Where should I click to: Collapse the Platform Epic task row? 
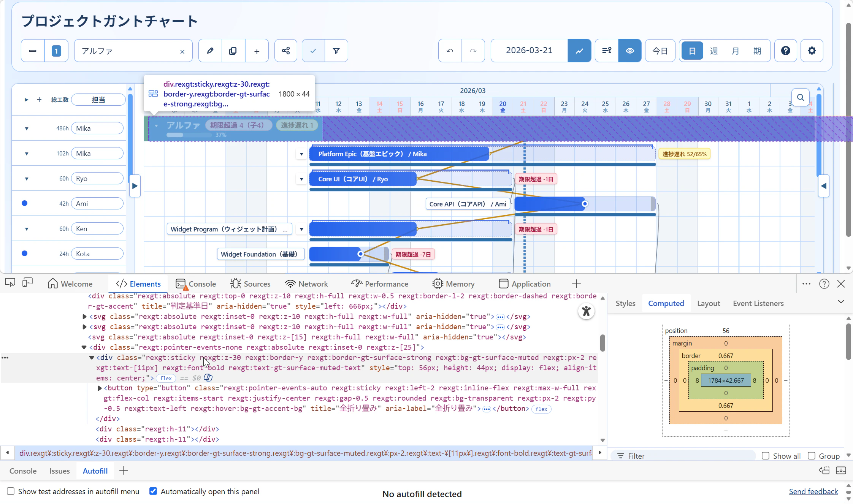click(x=301, y=154)
